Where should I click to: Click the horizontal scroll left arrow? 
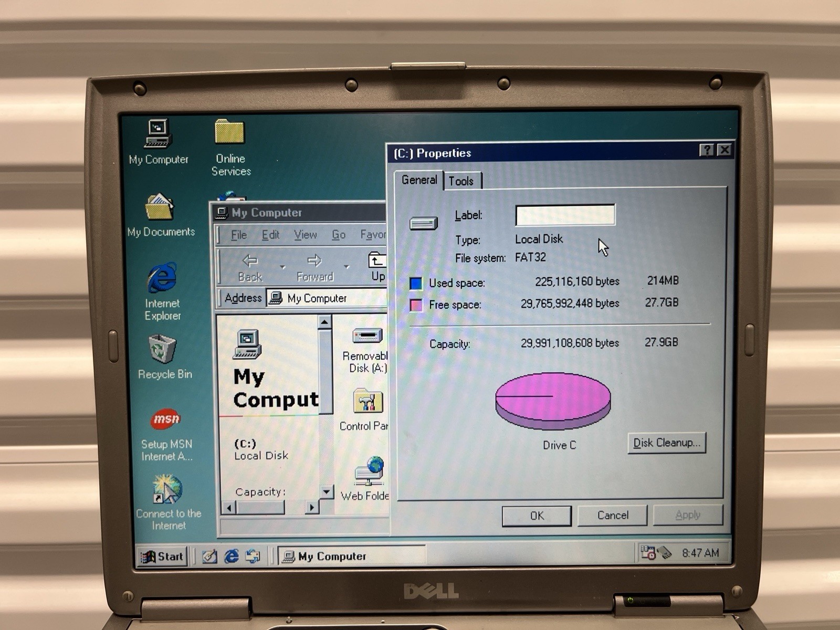pos(228,508)
